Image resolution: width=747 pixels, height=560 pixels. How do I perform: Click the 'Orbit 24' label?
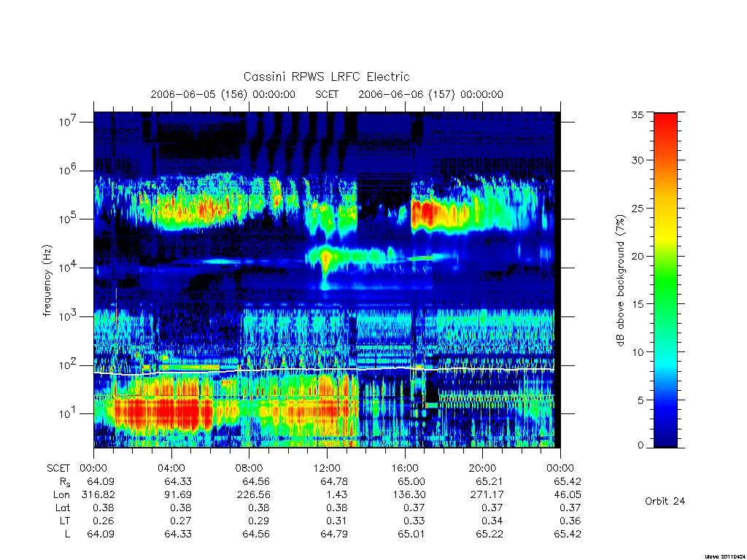click(x=665, y=501)
